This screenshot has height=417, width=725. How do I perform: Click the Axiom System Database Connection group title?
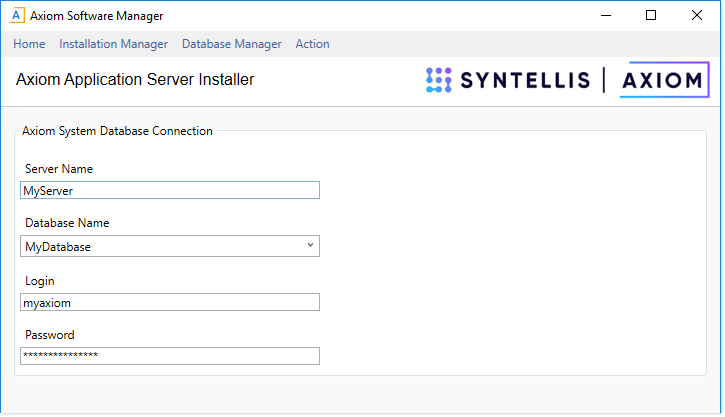coord(117,131)
